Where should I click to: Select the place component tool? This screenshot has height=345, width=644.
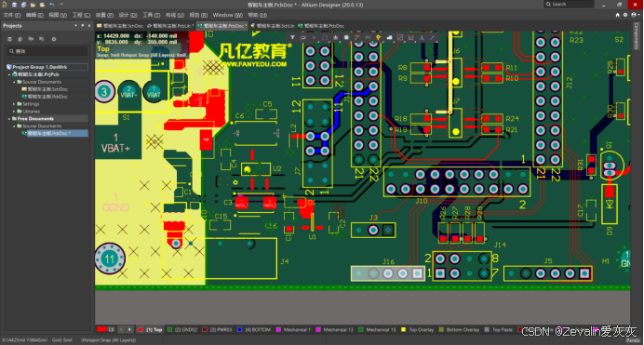click(x=346, y=37)
